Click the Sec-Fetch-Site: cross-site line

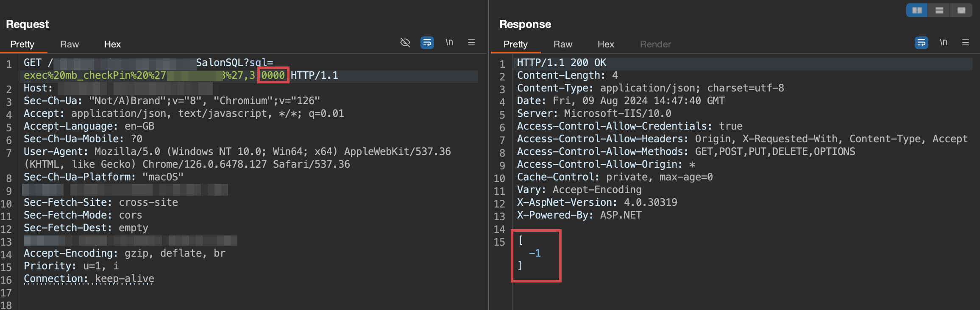[101, 202]
